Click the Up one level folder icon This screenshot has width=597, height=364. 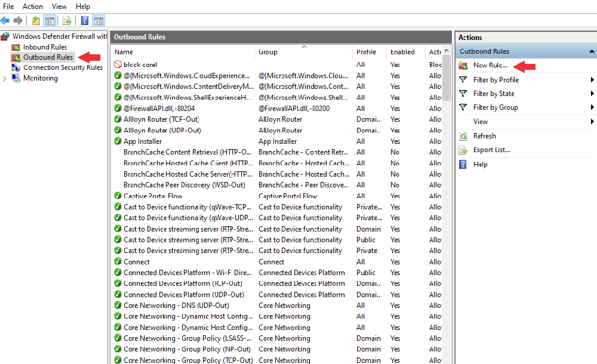click(36, 20)
